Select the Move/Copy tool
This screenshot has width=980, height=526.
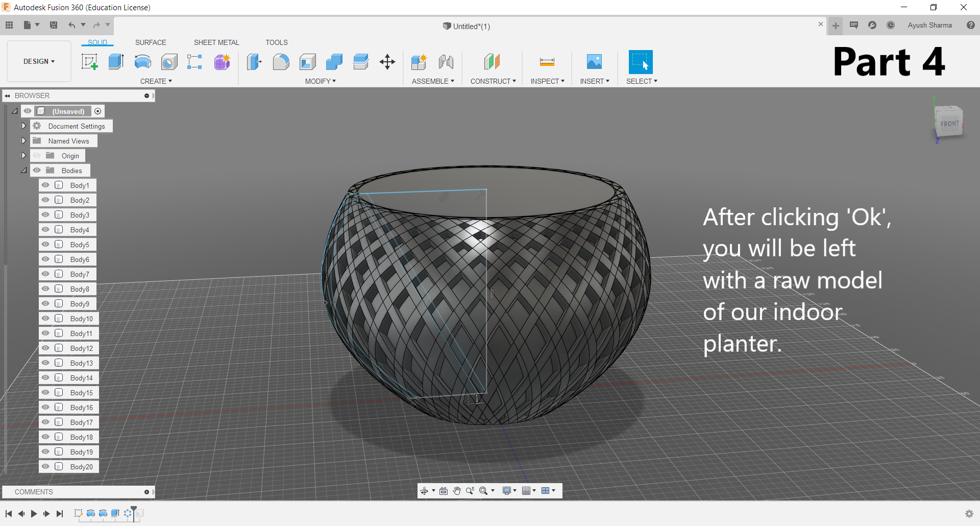point(387,62)
